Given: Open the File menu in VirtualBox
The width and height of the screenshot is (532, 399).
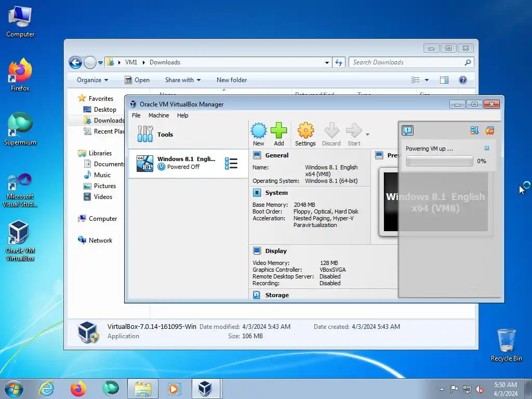Looking at the screenshot, I should coord(136,115).
